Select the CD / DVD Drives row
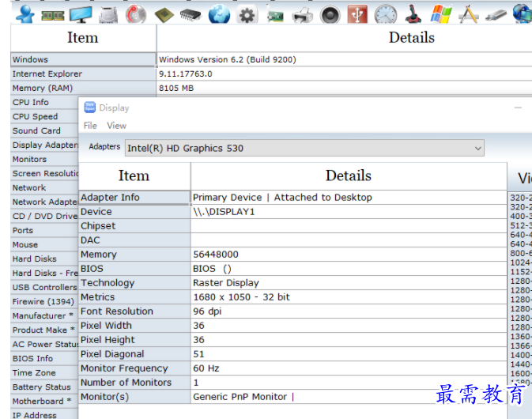532x419 pixels. [44, 216]
